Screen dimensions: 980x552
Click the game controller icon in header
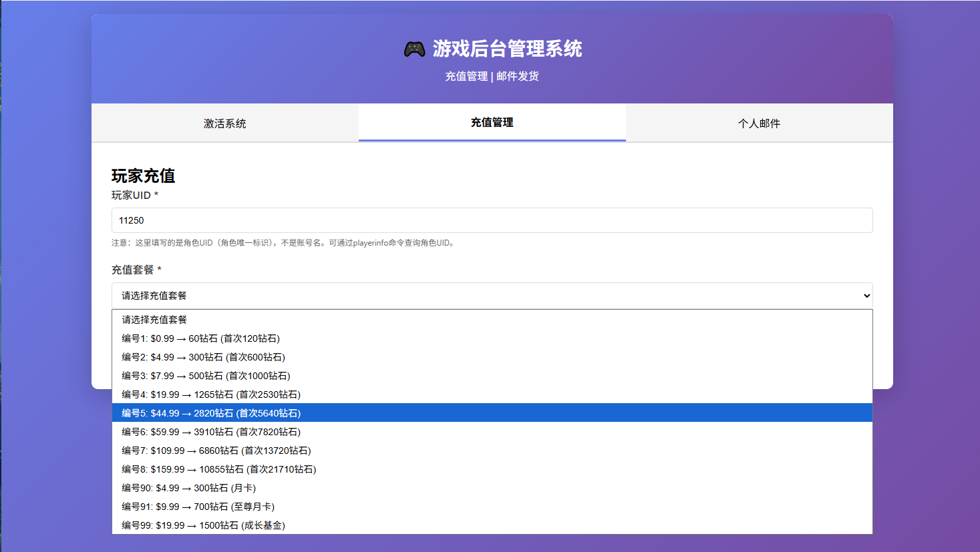(414, 49)
